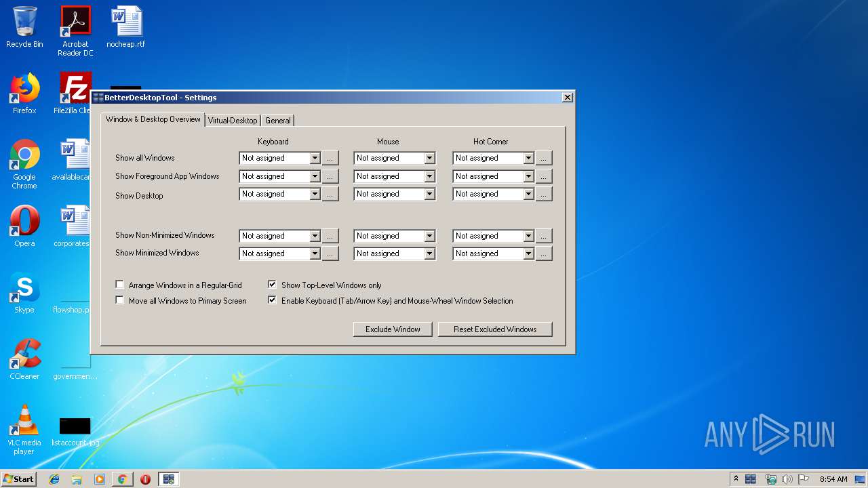Open Hot Corner dropdown for Show Desktop
This screenshot has width=868, height=488.
(528, 194)
